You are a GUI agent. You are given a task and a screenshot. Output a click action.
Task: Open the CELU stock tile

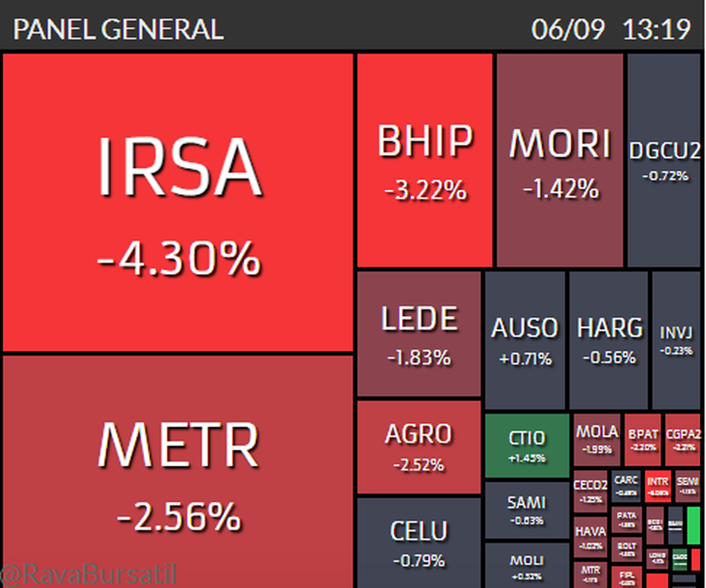pyautogui.click(x=419, y=541)
